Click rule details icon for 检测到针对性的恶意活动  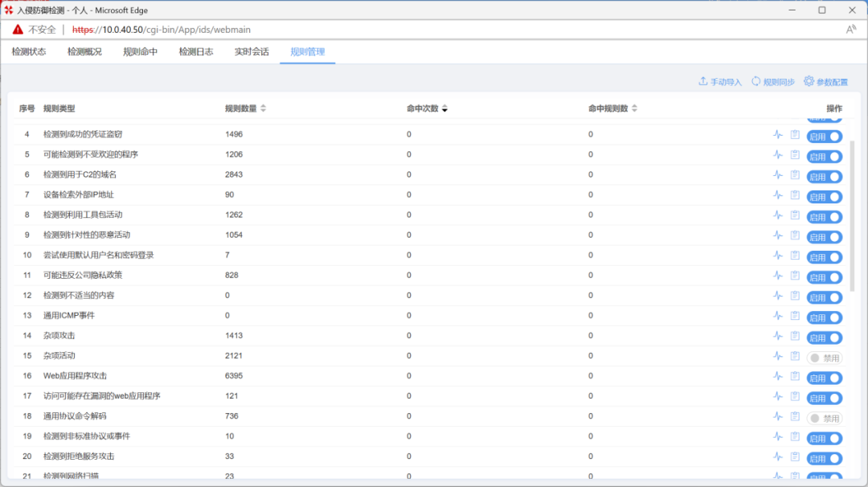(795, 235)
